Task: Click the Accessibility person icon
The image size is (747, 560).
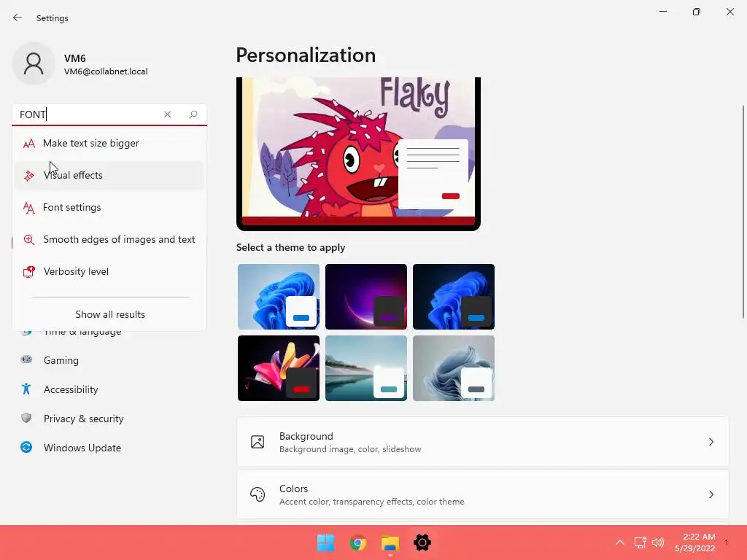Action: pos(26,389)
